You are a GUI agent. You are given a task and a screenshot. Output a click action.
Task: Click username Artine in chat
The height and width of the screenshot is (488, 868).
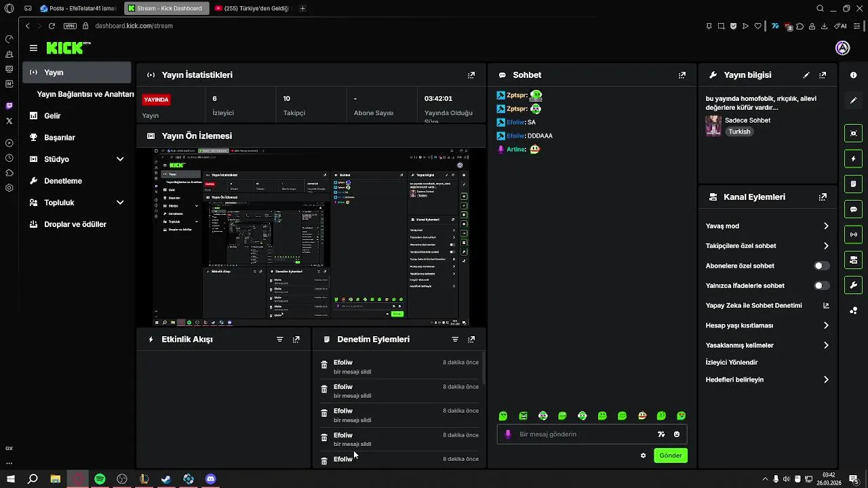[516, 149]
